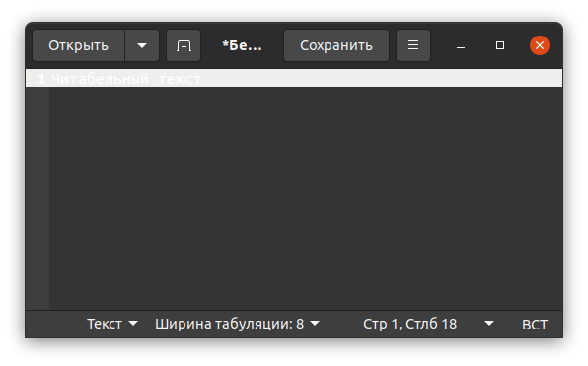
Task: Click the Сохранить button
Action: pyautogui.click(x=336, y=45)
